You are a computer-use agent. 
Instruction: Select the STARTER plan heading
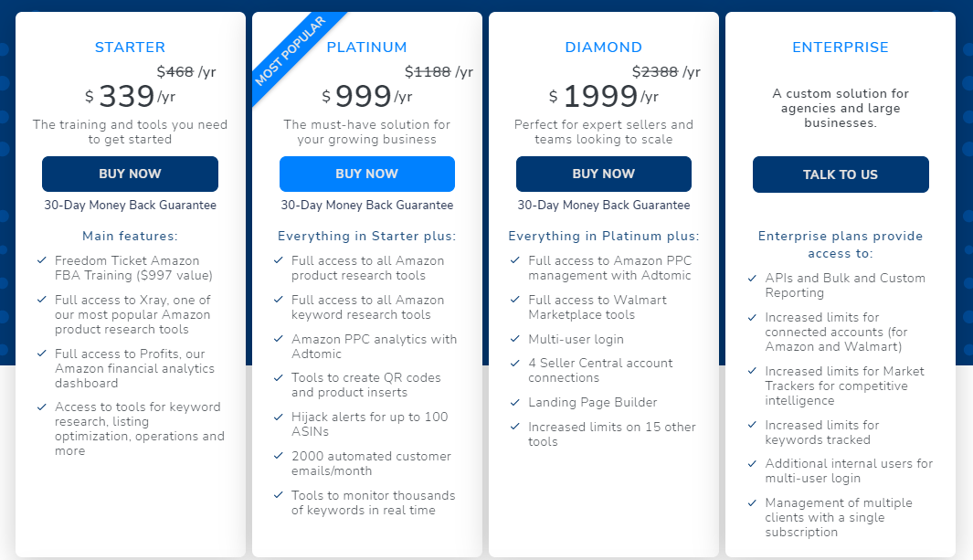pyautogui.click(x=130, y=48)
